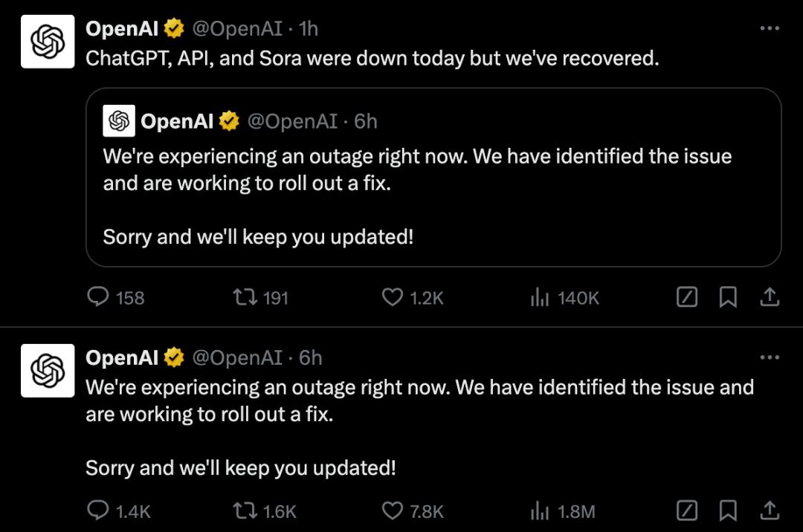Viewport: 803px width, 532px height.
Task: Bookmark the outage tweet at the bottom
Action: tap(728, 511)
